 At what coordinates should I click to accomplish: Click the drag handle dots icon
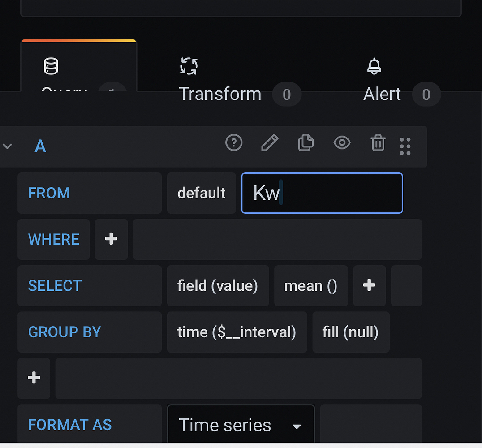405,146
